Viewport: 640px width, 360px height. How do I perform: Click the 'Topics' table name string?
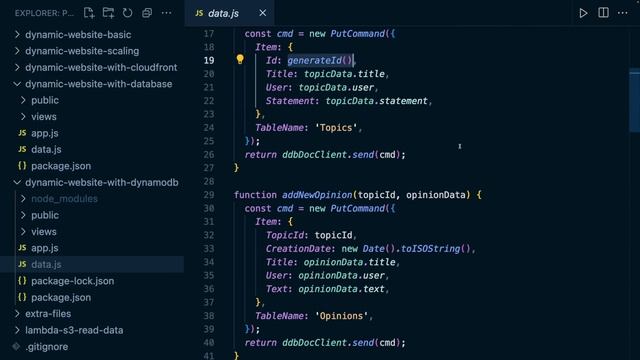[x=336, y=128]
